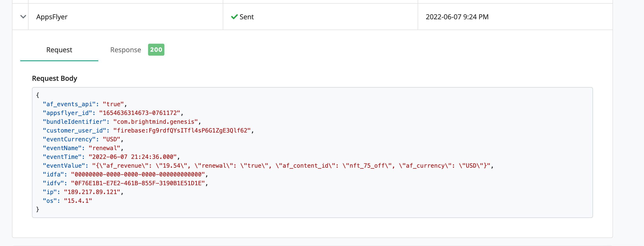Click the idfv 0F76E1B1 value
This screenshot has height=246, width=644.
[138, 183]
